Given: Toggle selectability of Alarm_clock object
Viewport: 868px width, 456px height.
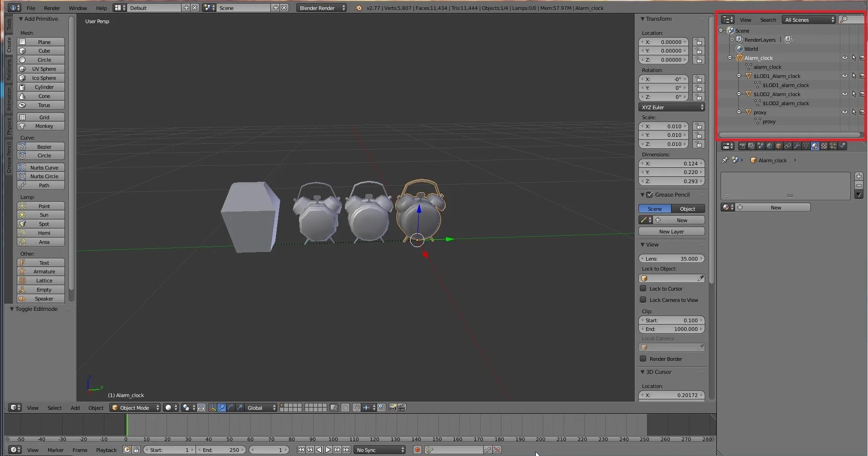Looking at the screenshot, I should 854,58.
